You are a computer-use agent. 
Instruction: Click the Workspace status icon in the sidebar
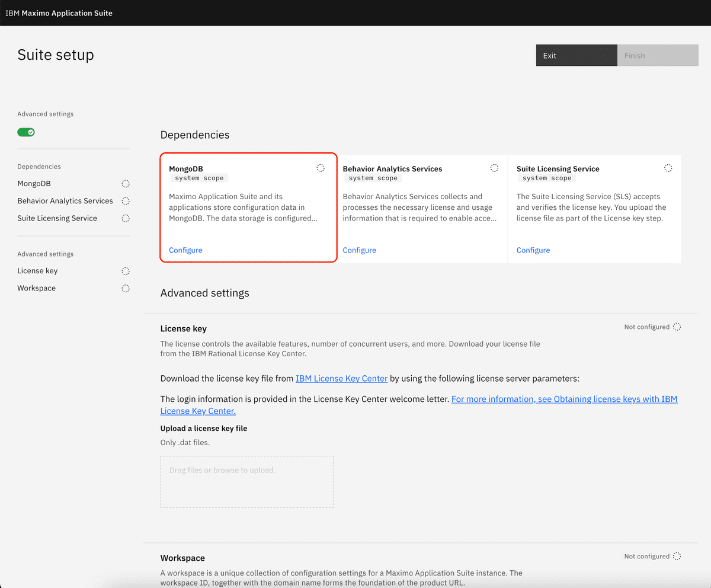pyautogui.click(x=125, y=288)
